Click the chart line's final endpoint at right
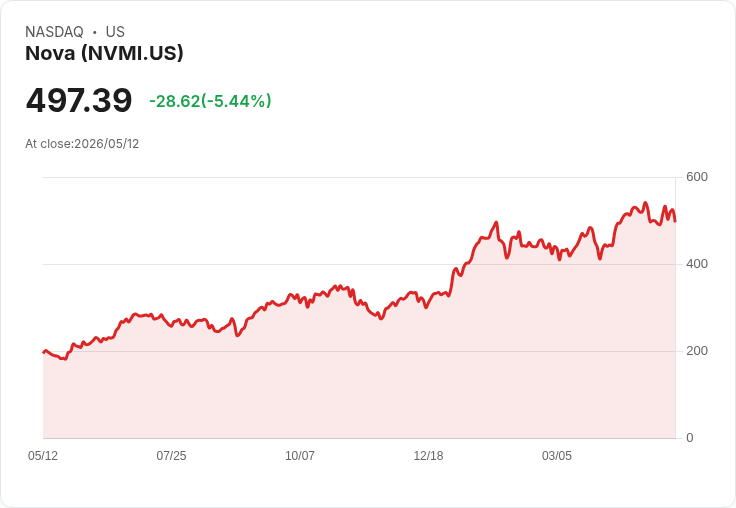 pyautogui.click(x=675, y=221)
